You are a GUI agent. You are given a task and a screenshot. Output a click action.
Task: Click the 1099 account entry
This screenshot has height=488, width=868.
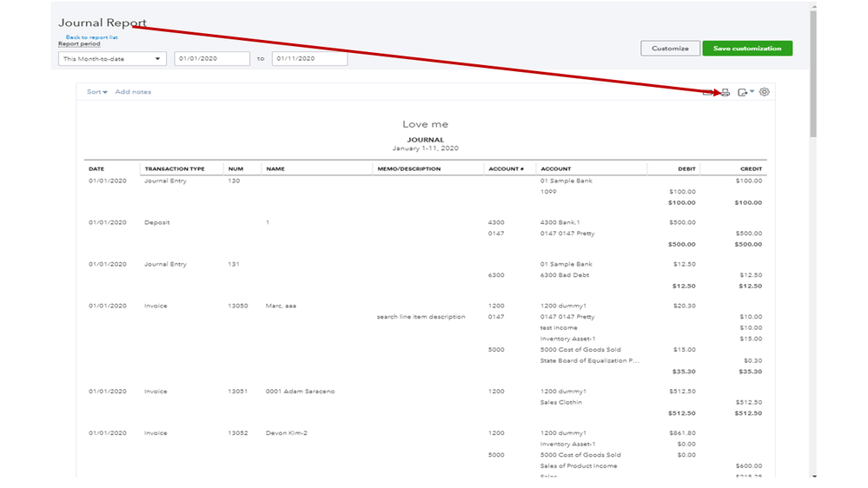click(548, 192)
